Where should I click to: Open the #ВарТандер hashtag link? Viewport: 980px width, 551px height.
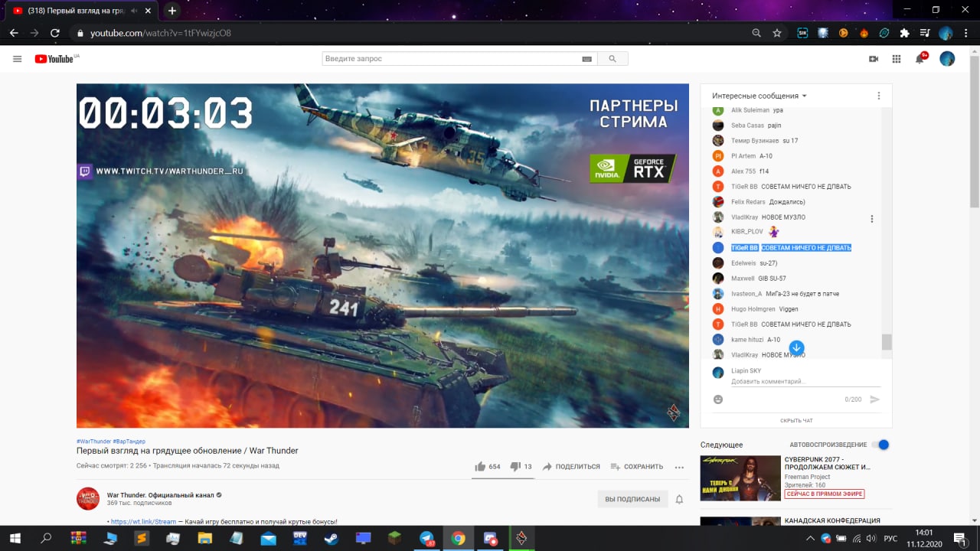click(129, 442)
